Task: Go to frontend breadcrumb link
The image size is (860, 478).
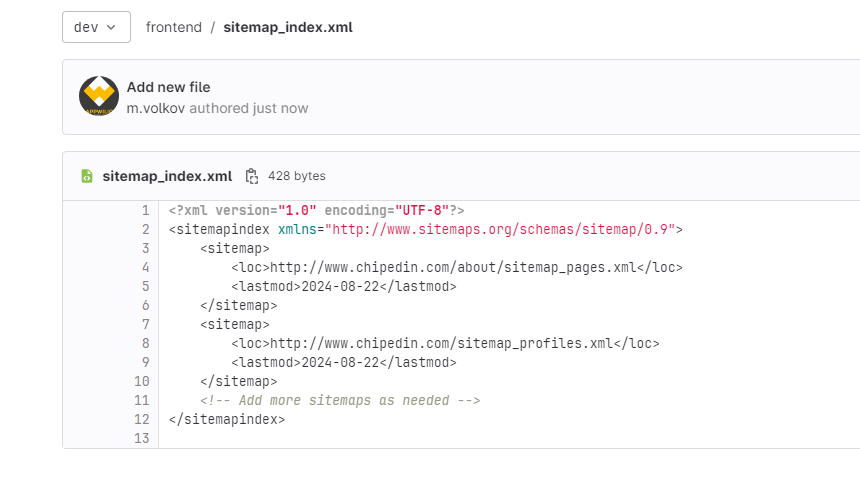Action: click(174, 27)
